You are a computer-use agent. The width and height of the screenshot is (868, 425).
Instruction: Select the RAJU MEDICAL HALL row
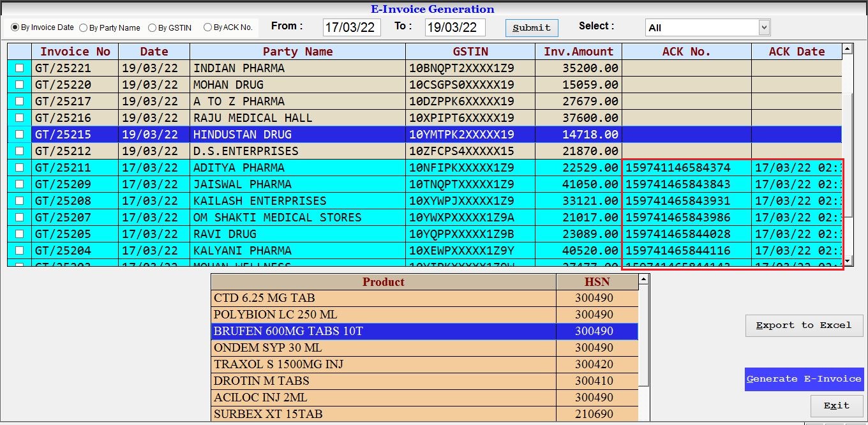424,117
